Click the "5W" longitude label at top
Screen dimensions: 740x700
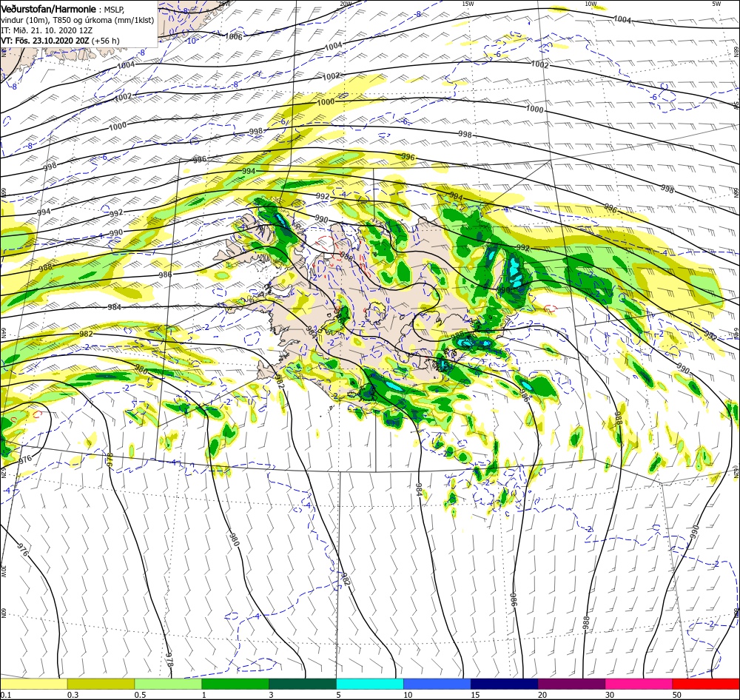click(x=717, y=4)
